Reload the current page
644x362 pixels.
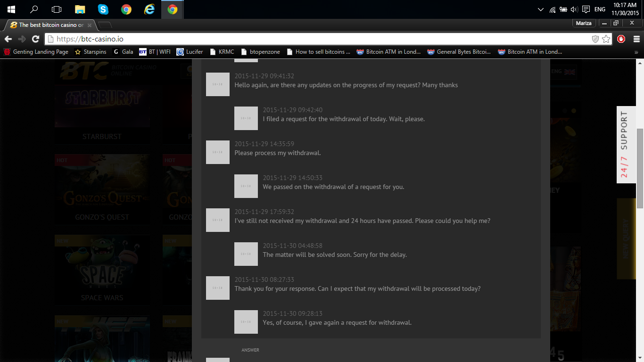[x=35, y=39]
